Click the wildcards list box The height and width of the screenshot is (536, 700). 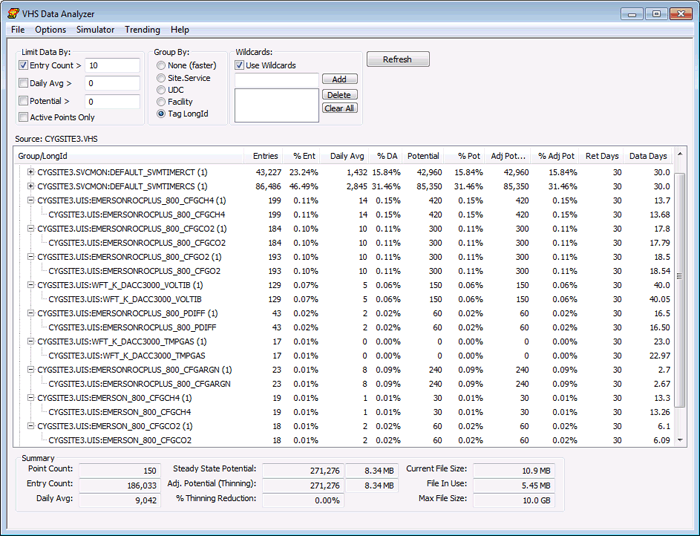(x=277, y=105)
